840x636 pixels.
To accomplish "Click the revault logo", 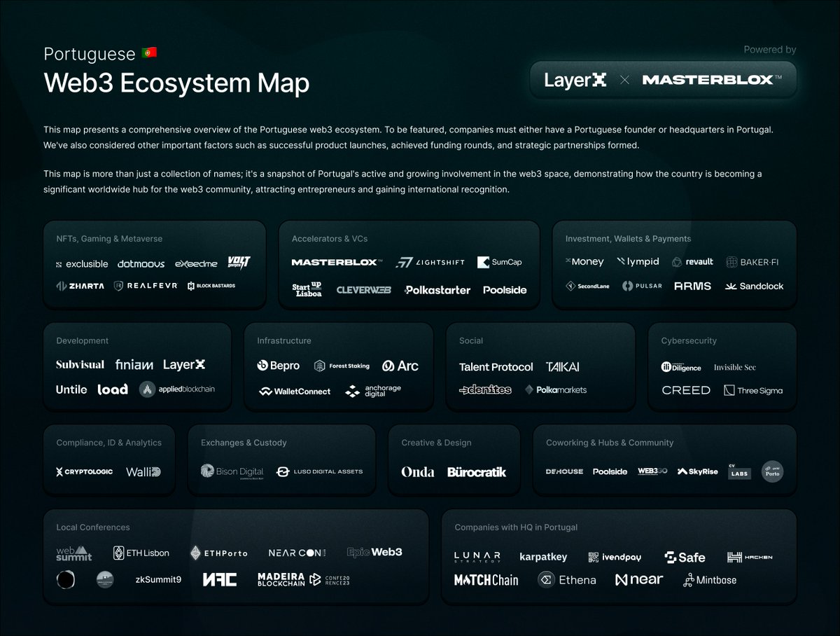I will pyautogui.click(x=692, y=261).
